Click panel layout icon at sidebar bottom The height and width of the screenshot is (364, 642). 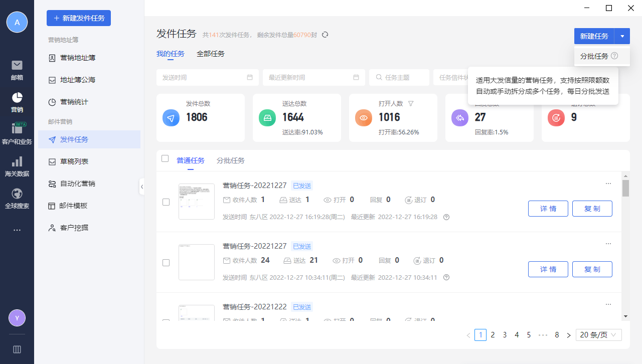click(x=17, y=349)
